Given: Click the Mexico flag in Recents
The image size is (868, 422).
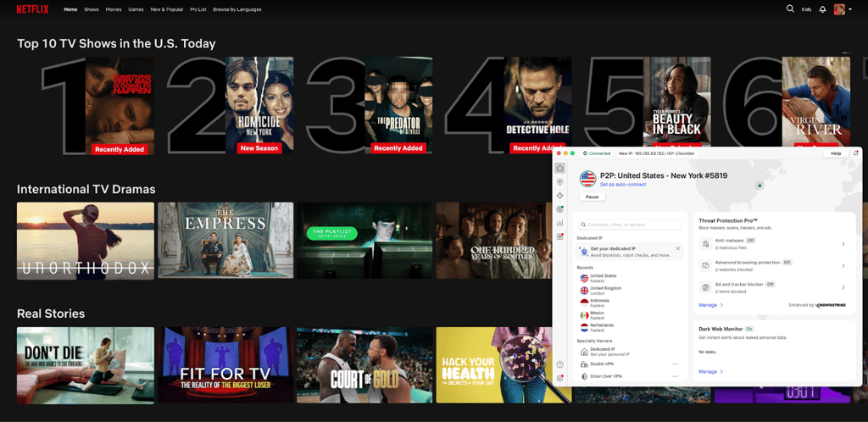Looking at the screenshot, I should point(584,315).
